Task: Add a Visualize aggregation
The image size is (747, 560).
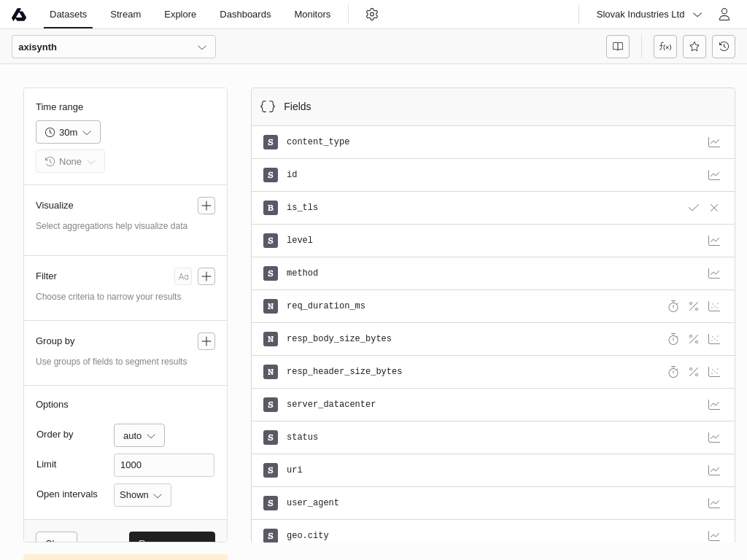Action: pyautogui.click(x=206, y=206)
